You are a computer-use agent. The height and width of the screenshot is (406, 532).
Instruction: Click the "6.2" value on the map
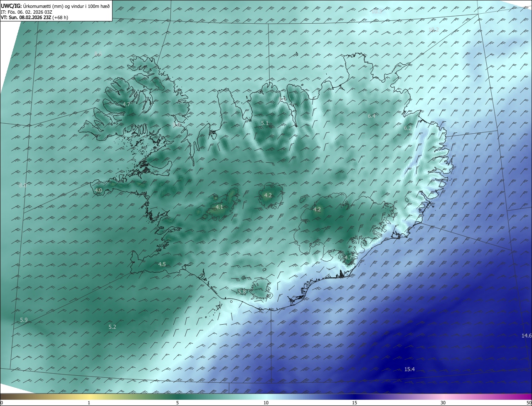[x=408, y=128]
